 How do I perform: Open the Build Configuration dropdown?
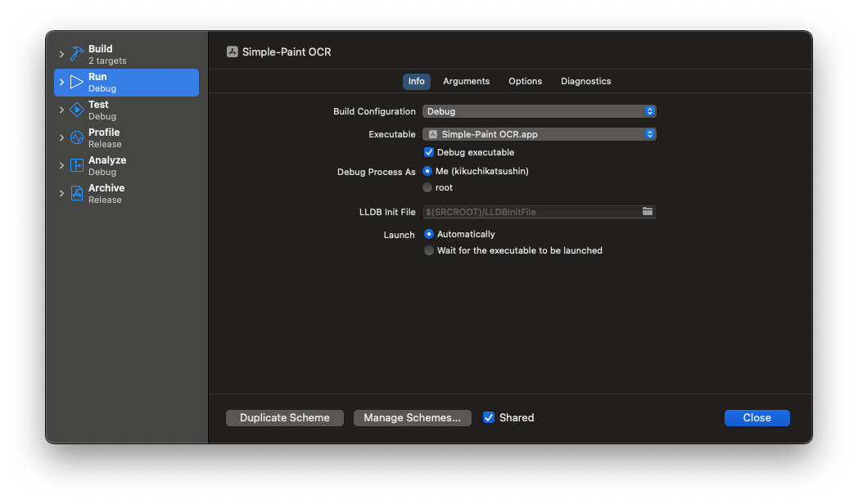pyautogui.click(x=539, y=111)
